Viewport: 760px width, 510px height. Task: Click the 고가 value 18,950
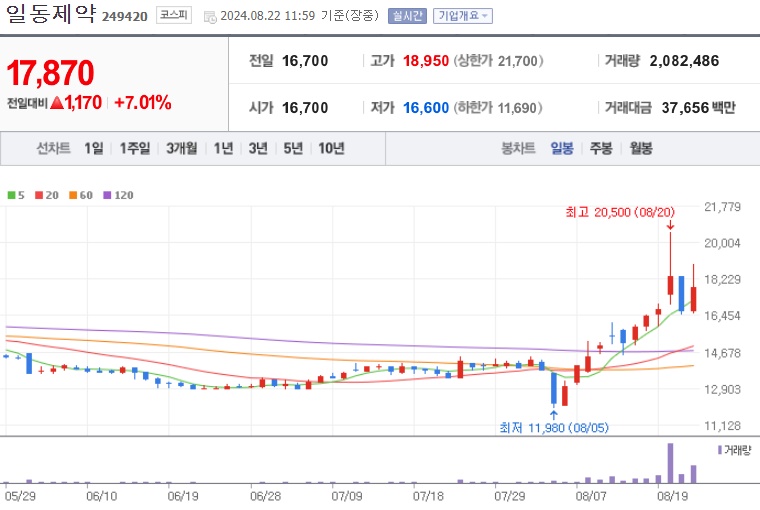[426, 61]
